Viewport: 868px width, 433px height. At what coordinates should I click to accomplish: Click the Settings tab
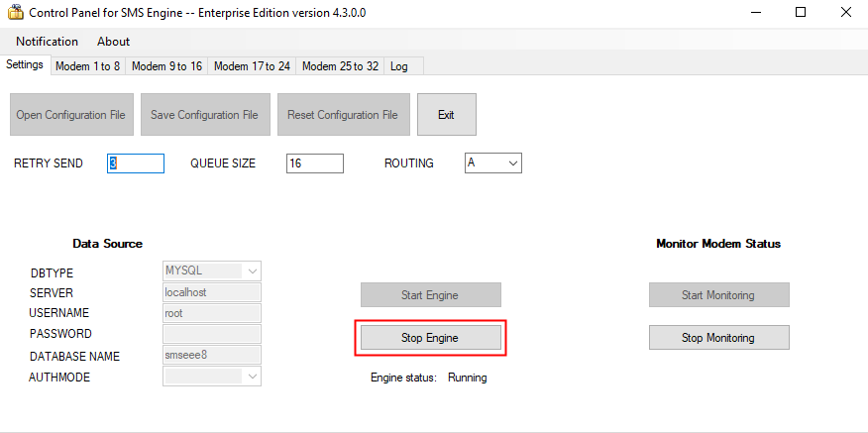click(25, 65)
